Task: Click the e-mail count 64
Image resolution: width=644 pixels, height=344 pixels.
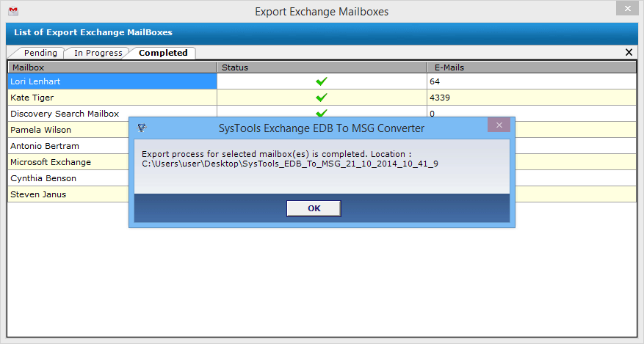Action: pyautogui.click(x=435, y=81)
